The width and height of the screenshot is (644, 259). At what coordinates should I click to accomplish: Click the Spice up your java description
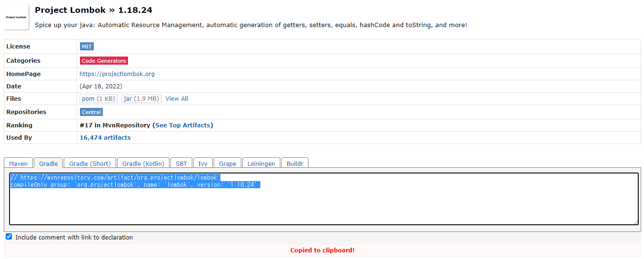pyautogui.click(x=251, y=25)
